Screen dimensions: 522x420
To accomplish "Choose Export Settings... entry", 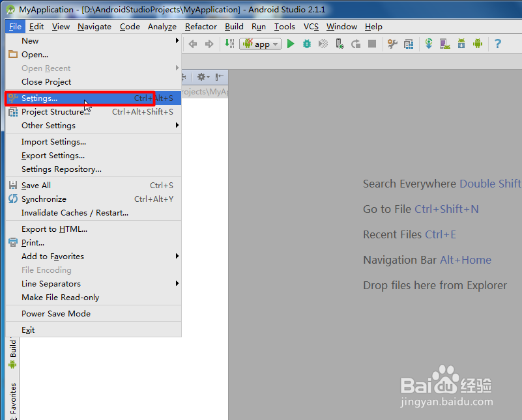I will [93, 155].
